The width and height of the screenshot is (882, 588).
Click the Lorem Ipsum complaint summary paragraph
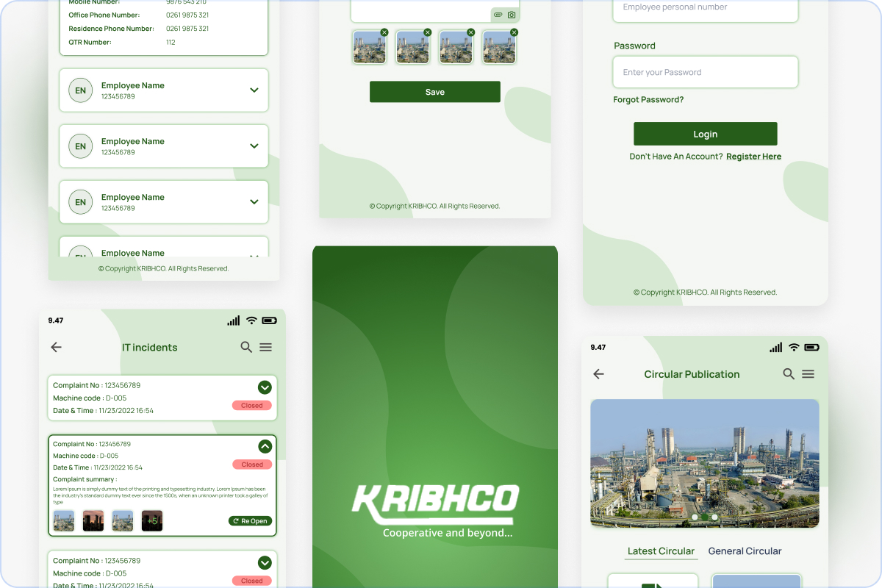click(x=161, y=495)
